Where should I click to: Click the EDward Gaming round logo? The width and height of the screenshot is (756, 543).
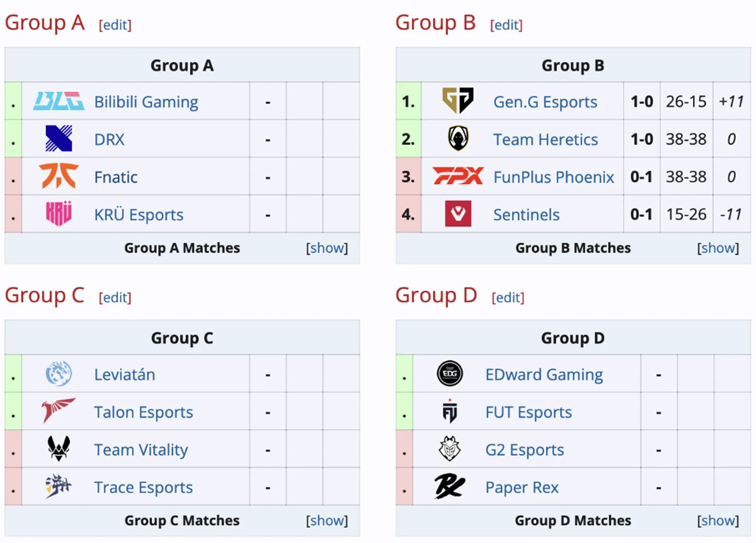(450, 374)
